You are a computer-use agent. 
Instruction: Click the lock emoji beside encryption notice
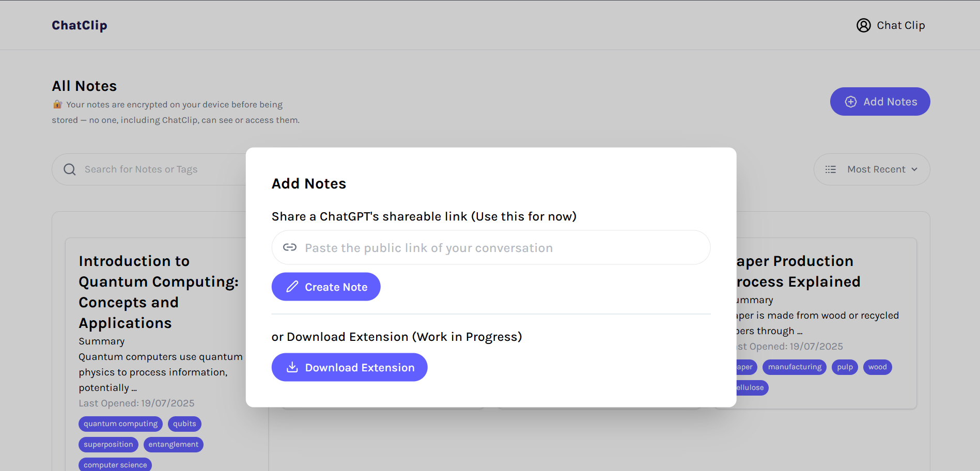pos(57,104)
